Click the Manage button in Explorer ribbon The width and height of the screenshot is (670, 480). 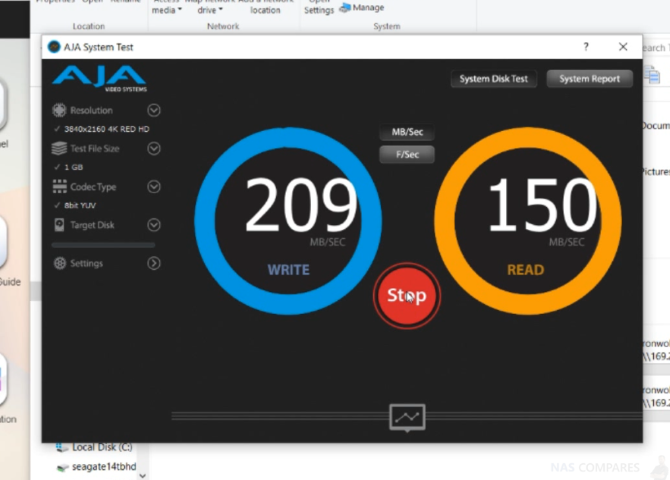[x=361, y=8]
